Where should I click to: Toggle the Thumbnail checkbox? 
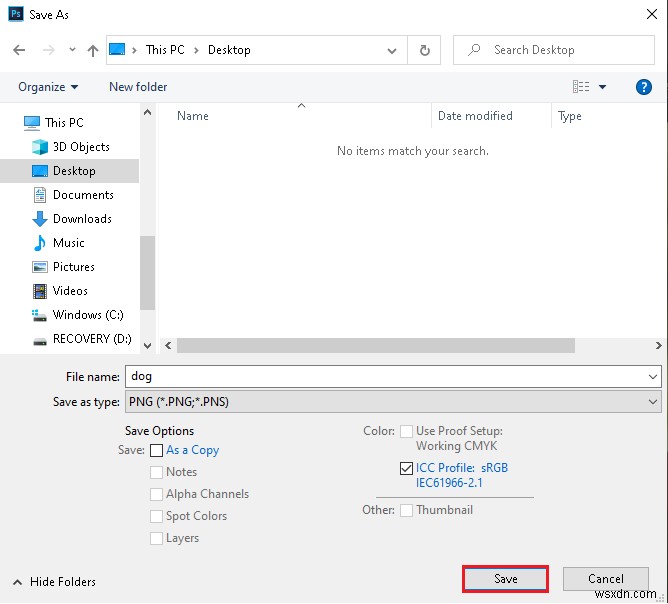406,510
